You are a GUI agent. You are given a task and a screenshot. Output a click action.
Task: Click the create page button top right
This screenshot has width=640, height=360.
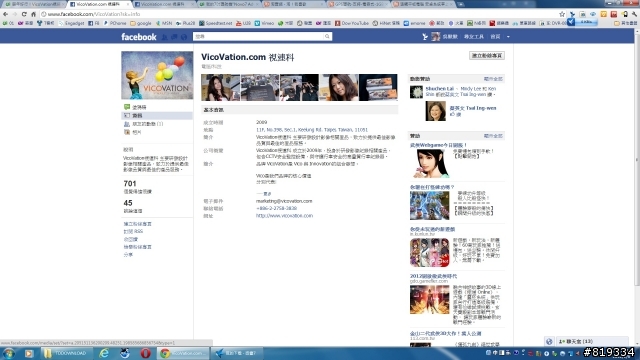coord(487,56)
